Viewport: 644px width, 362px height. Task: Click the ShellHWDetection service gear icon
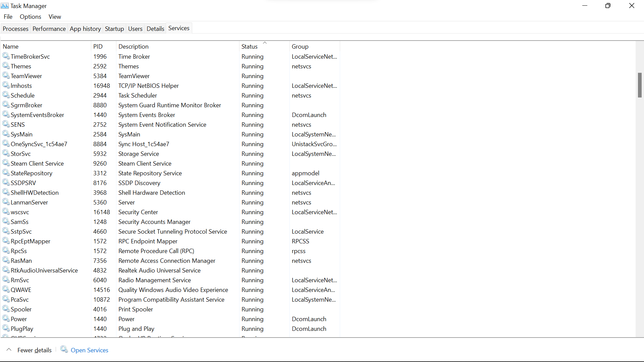6,192
